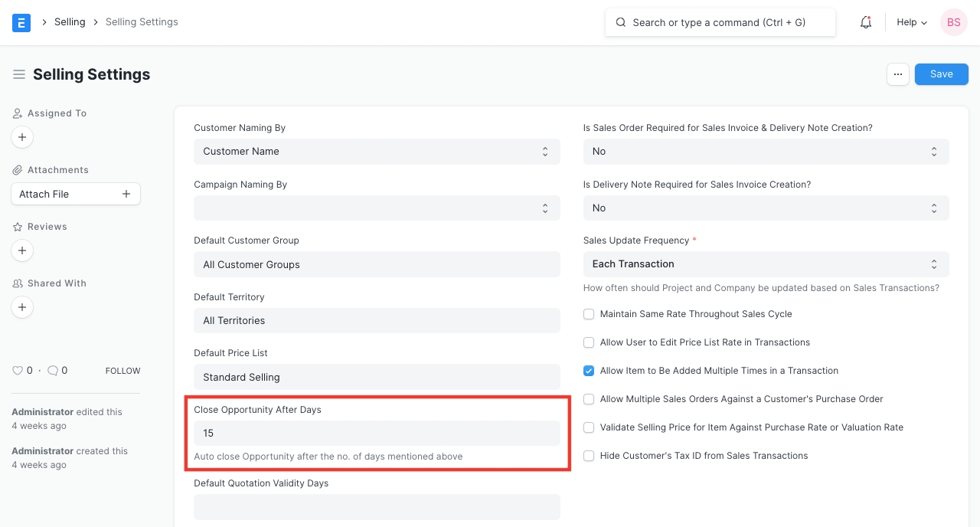This screenshot has height=527, width=980.
Task: Open the three-dot more options menu
Action: coord(898,74)
